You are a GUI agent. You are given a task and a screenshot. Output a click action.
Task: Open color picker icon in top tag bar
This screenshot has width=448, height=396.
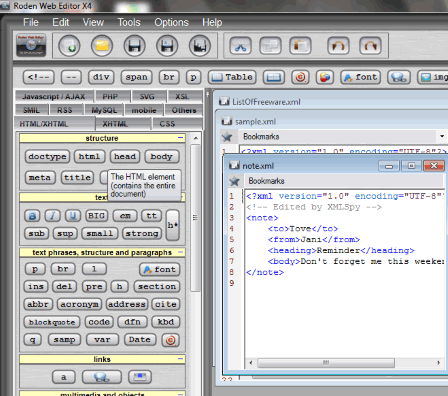325,77
